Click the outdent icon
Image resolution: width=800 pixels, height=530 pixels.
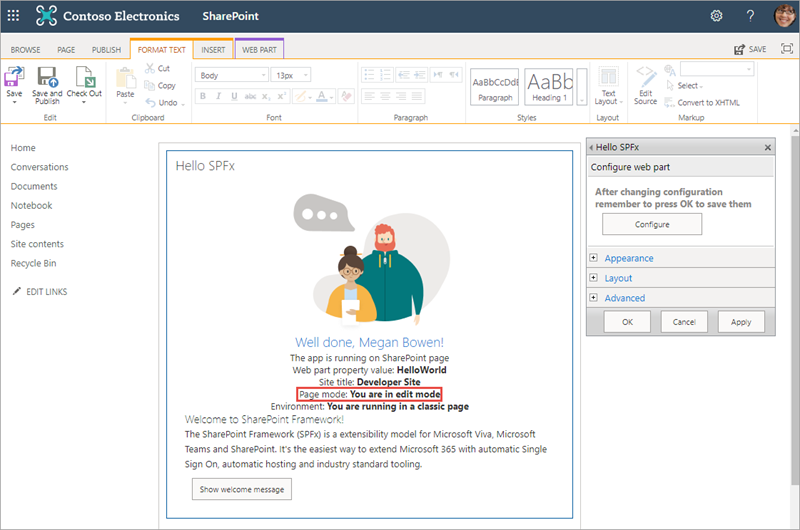404,75
